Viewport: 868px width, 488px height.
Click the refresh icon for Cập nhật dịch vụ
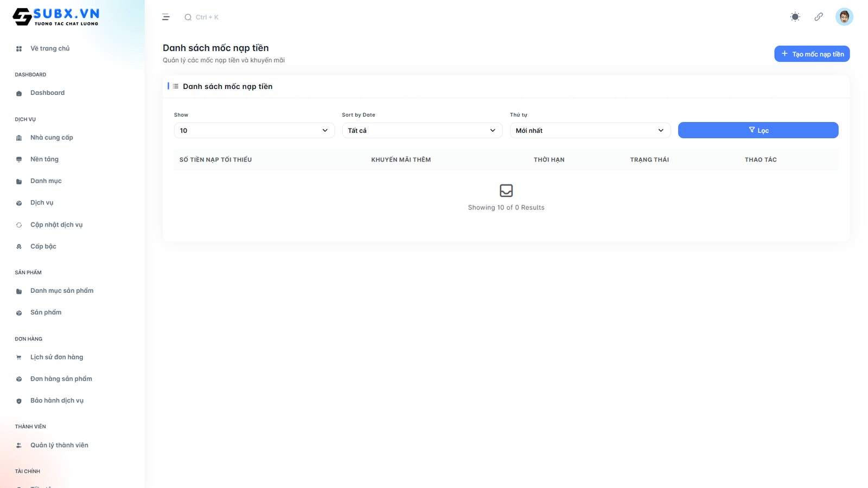[19, 225]
